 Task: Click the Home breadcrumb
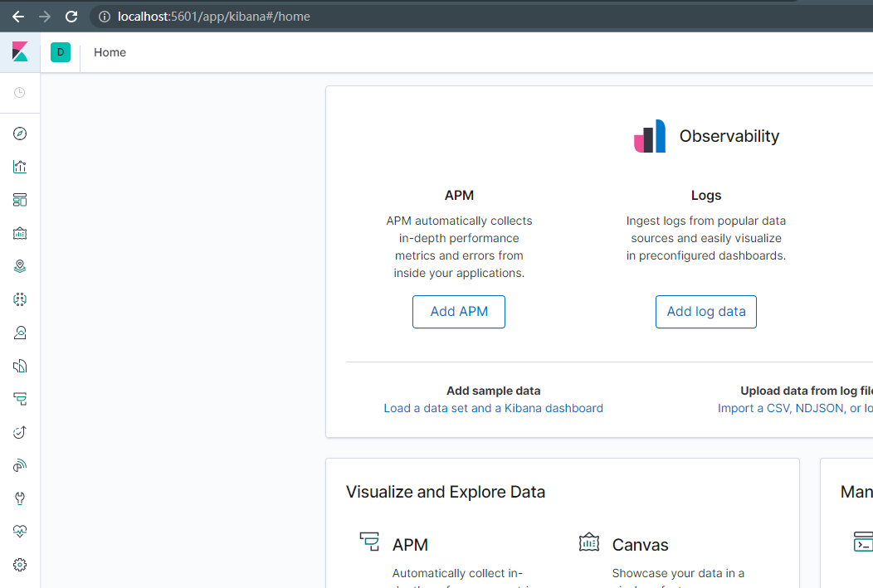(110, 52)
